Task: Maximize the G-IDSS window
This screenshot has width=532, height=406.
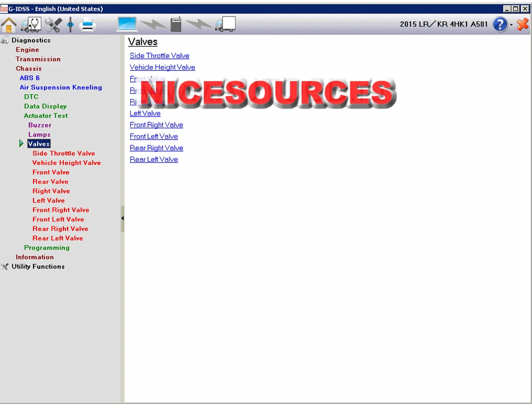Action: (x=516, y=9)
